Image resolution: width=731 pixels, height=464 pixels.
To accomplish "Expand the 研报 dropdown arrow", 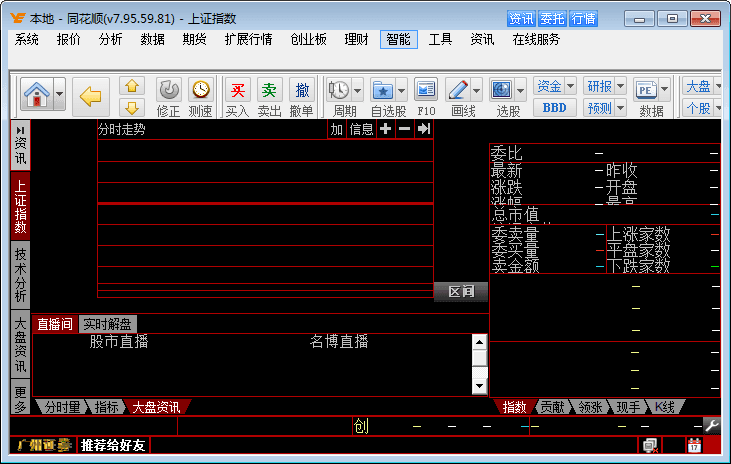I will [621, 86].
